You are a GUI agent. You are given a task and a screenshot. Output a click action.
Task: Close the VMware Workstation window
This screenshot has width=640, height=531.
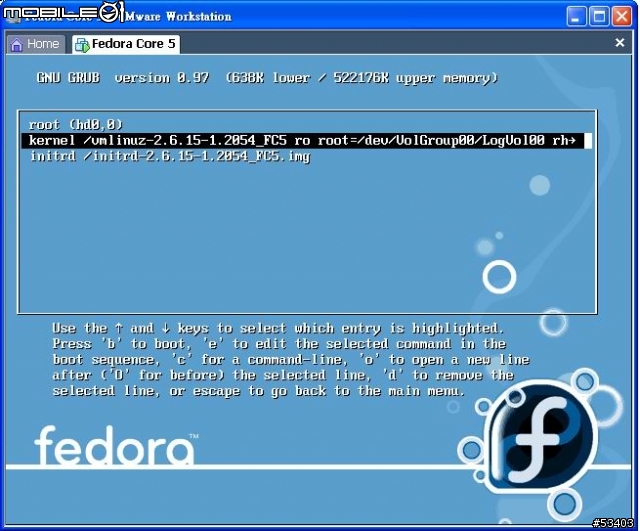[622, 16]
